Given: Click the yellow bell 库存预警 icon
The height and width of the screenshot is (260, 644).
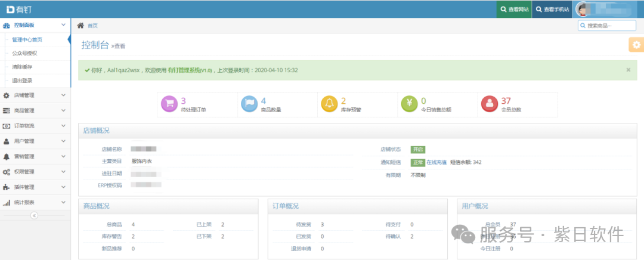Looking at the screenshot, I should [329, 104].
